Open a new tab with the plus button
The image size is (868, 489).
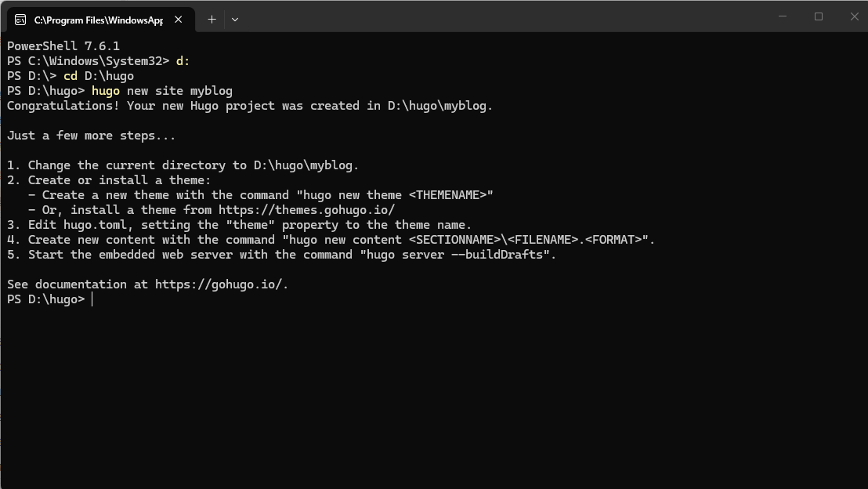click(212, 20)
